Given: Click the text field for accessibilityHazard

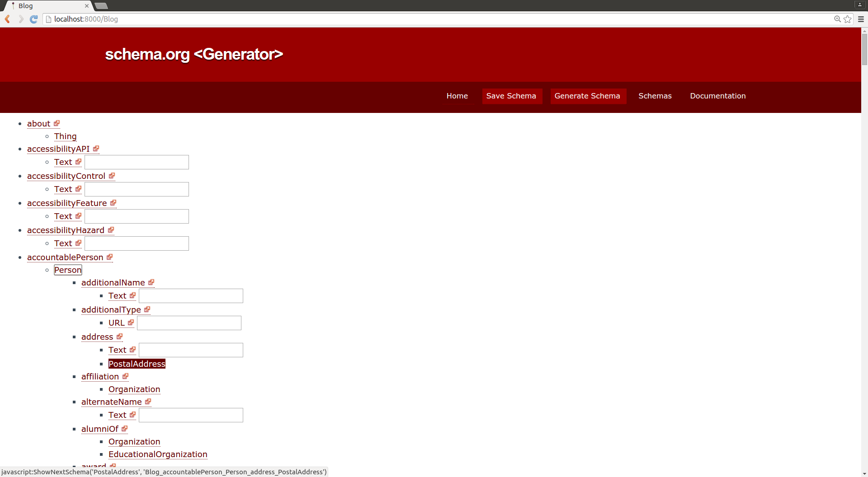Looking at the screenshot, I should click(137, 243).
